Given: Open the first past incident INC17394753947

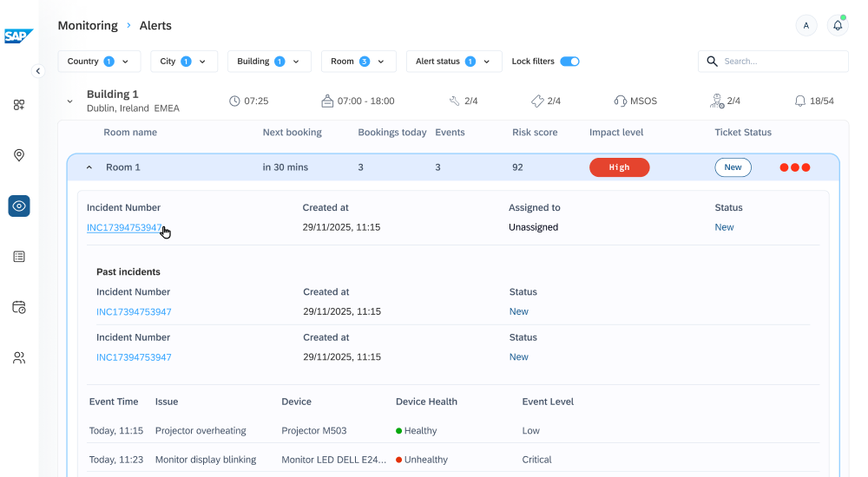Looking at the screenshot, I should click(134, 311).
